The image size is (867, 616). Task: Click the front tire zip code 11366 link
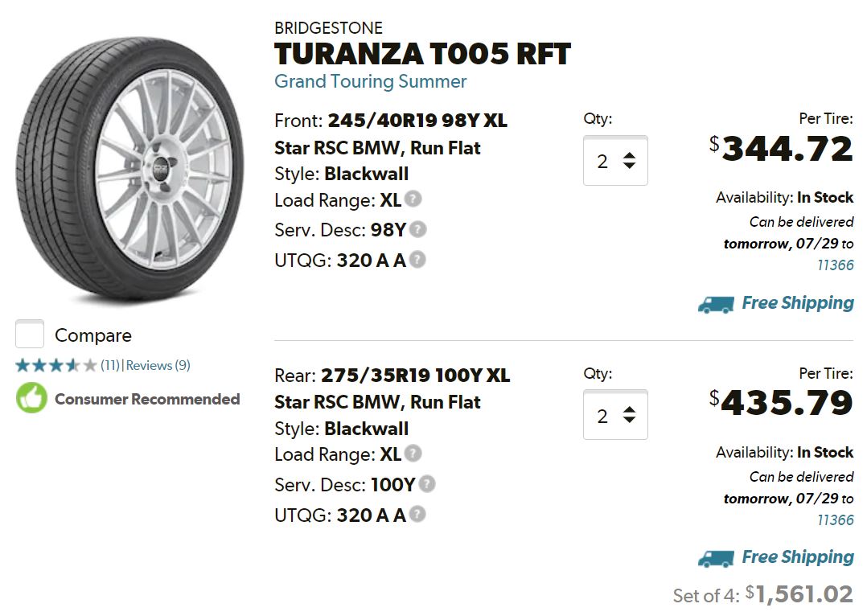[x=835, y=265]
